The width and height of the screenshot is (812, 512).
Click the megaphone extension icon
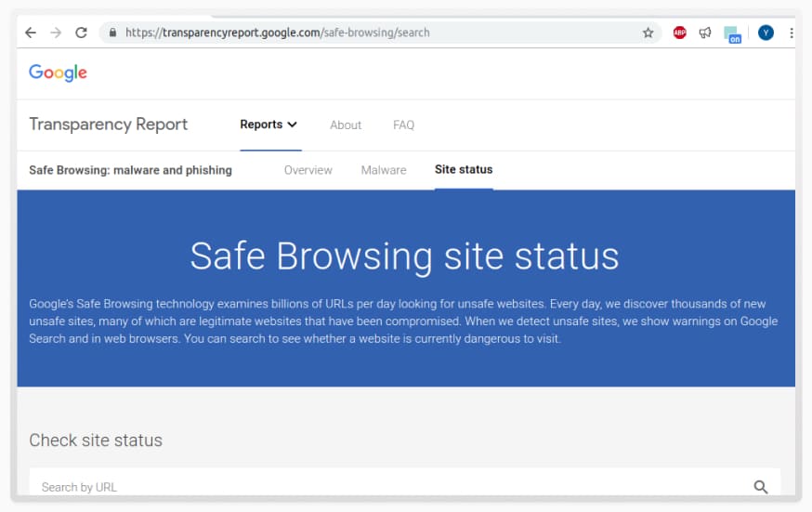pos(705,33)
